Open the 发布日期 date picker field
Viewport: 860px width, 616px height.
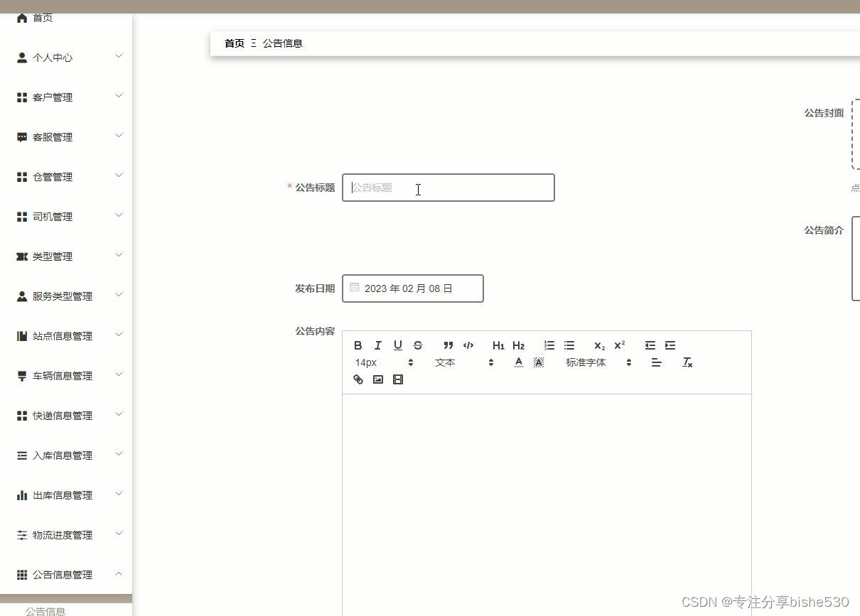tap(413, 288)
